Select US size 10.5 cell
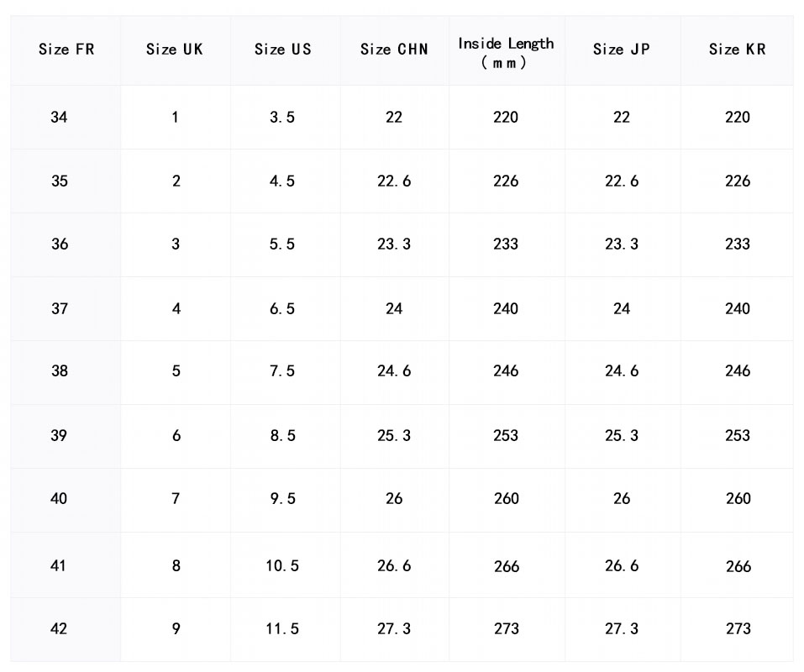 (x=282, y=566)
